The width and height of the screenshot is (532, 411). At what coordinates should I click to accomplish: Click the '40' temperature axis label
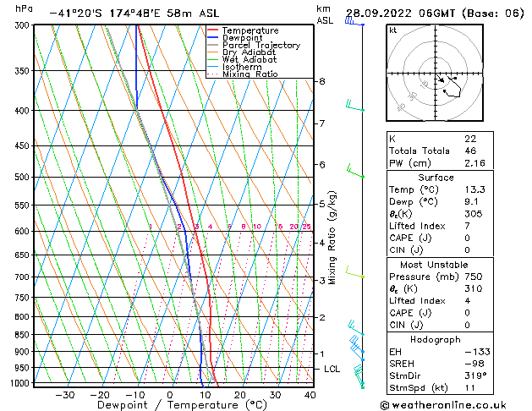tap(310, 396)
